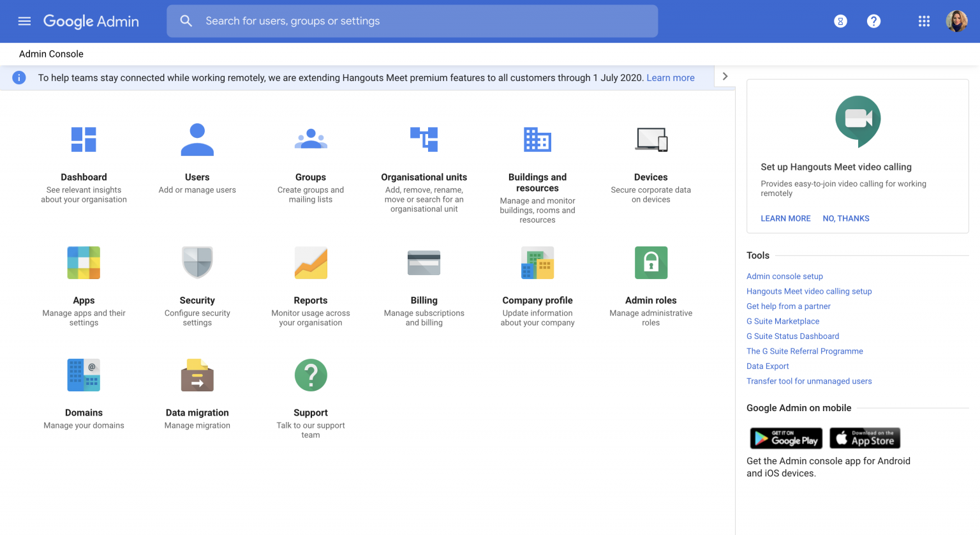
Task: Click the Google apps grid icon
Action: tap(924, 21)
